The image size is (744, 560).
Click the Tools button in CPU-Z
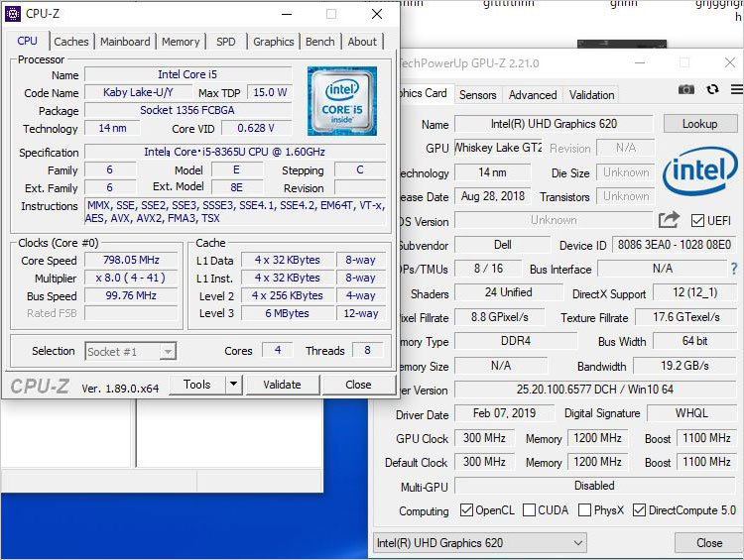pyautogui.click(x=197, y=385)
